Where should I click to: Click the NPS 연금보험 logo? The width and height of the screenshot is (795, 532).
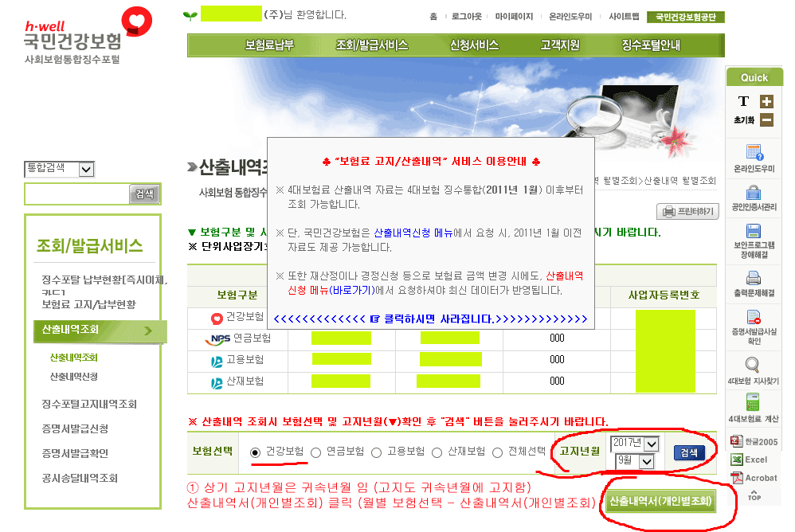(x=218, y=339)
